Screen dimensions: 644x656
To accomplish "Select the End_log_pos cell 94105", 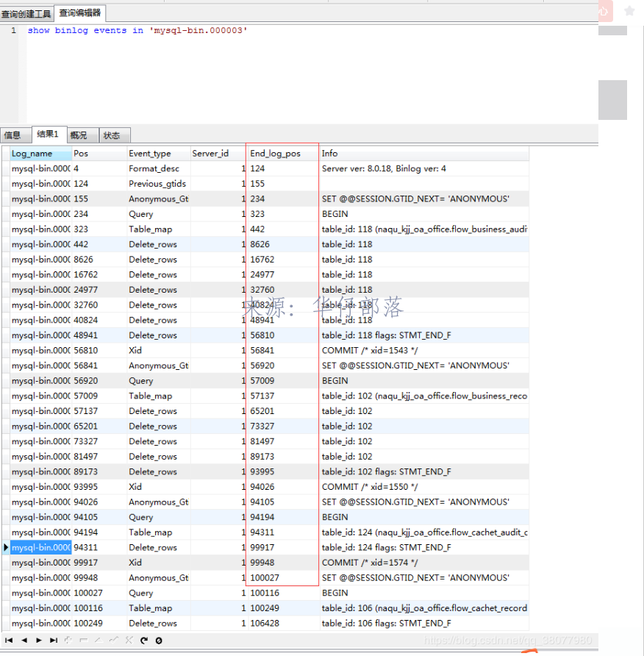I will coord(284,502).
